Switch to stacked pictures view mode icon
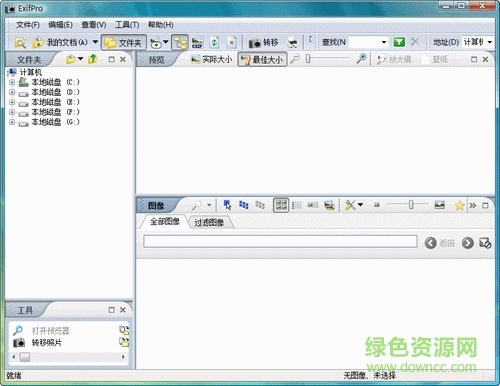500x386 pixels. tap(329, 205)
